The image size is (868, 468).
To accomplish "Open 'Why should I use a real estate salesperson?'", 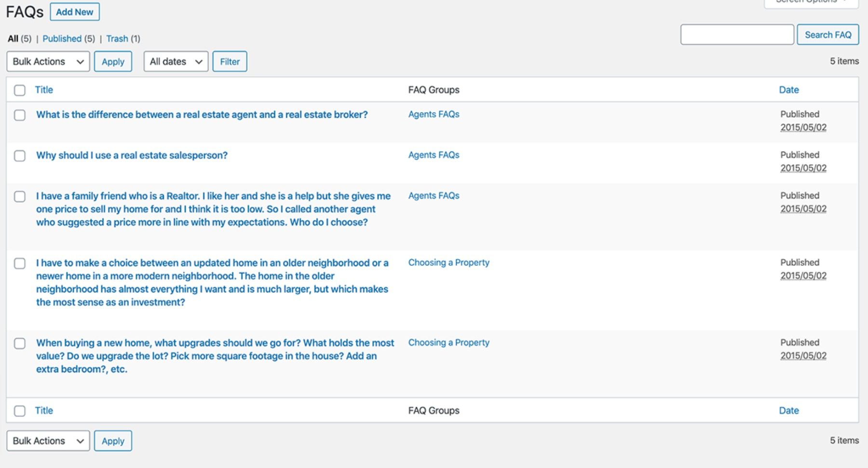I will point(132,155).
